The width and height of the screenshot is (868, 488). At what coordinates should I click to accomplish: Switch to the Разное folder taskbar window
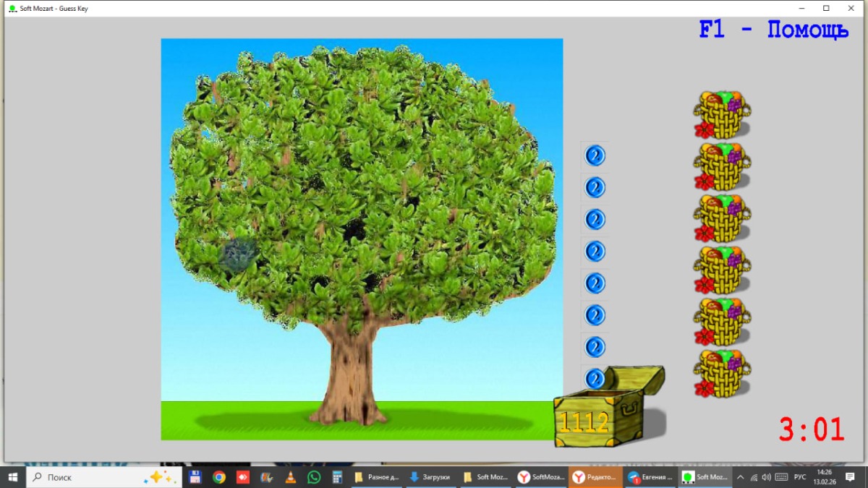(x=376, y=477)
